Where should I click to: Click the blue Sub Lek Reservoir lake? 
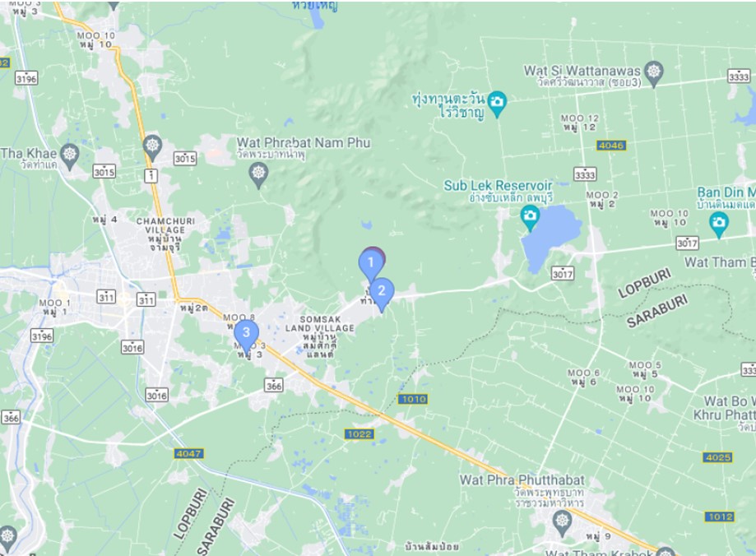pyautogui.click(x=551, y=236)
